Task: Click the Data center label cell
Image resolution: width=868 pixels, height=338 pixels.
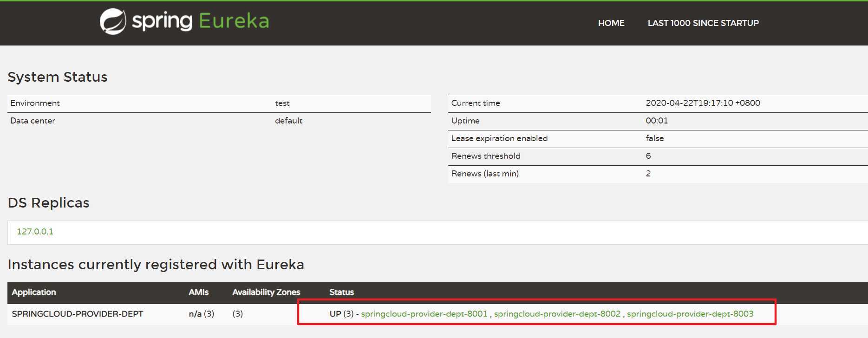Action: click(x=33, y=121)
